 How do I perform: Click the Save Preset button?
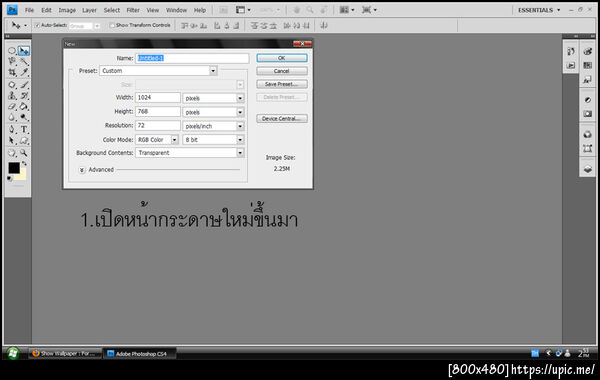[x=282, y=84]
